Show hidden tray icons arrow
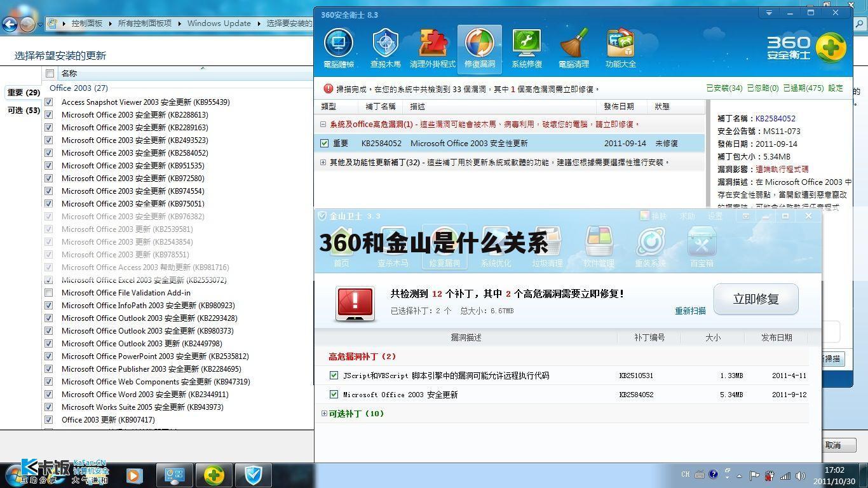Viewport: 868px width, 488px height. pos(739,475)
